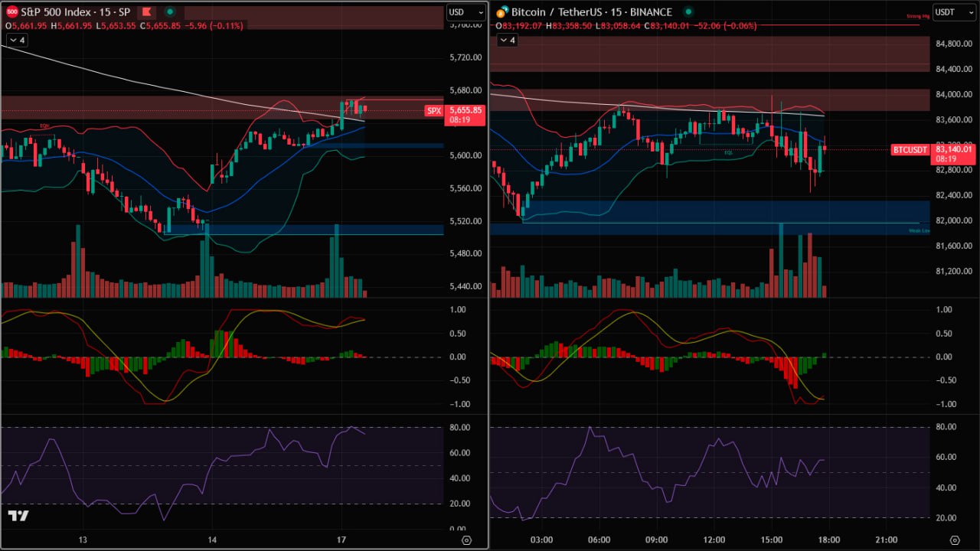
Task: Click the S&P change value −5.96 (−0.11%)
Action: pyautogui.click(x=214, y=26)
